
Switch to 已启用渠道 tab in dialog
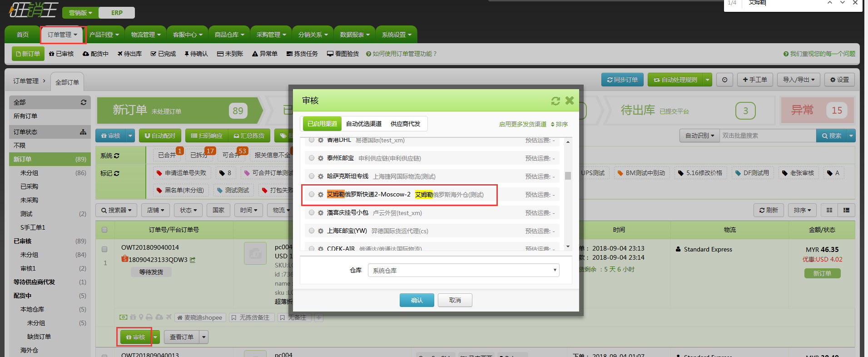[322, 124]
